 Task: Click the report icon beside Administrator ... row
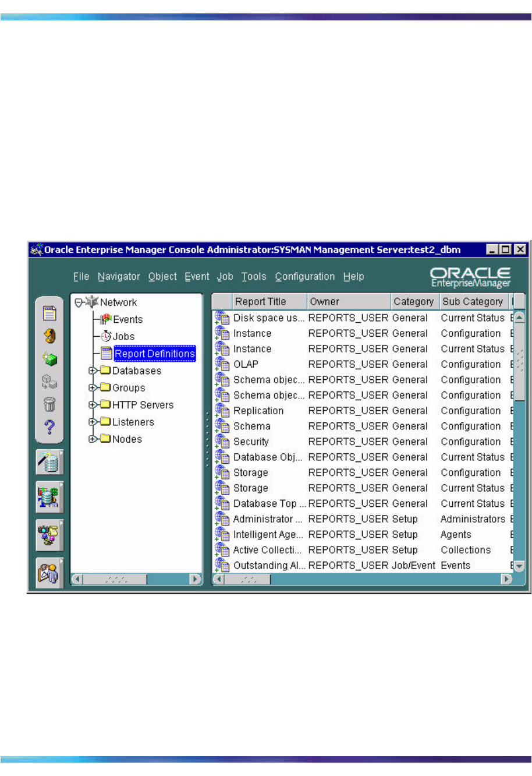222,519
